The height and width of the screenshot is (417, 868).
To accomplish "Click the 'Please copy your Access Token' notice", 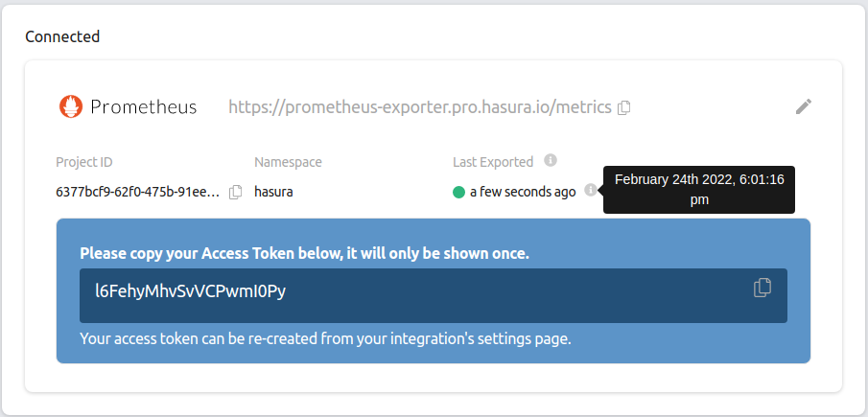I will (x=304, y=254).
